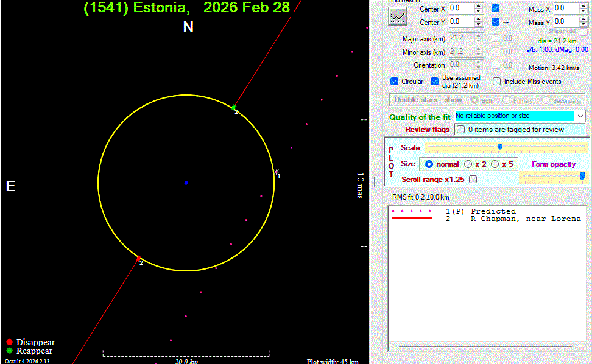This screenshot has height=364, width=592.
Task: Select R Chapman observer entry in list
Action: pyautogui.click(x=525, y=219)
